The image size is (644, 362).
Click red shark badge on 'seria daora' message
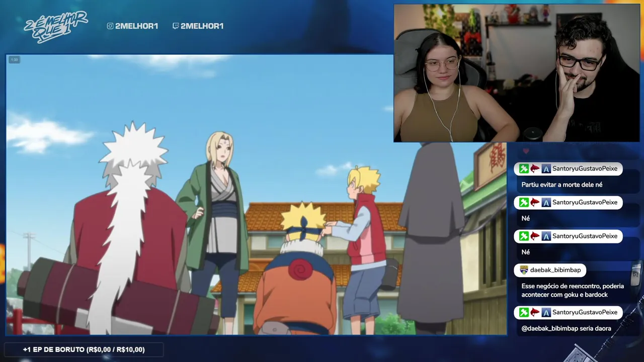[x=535, y=313]
